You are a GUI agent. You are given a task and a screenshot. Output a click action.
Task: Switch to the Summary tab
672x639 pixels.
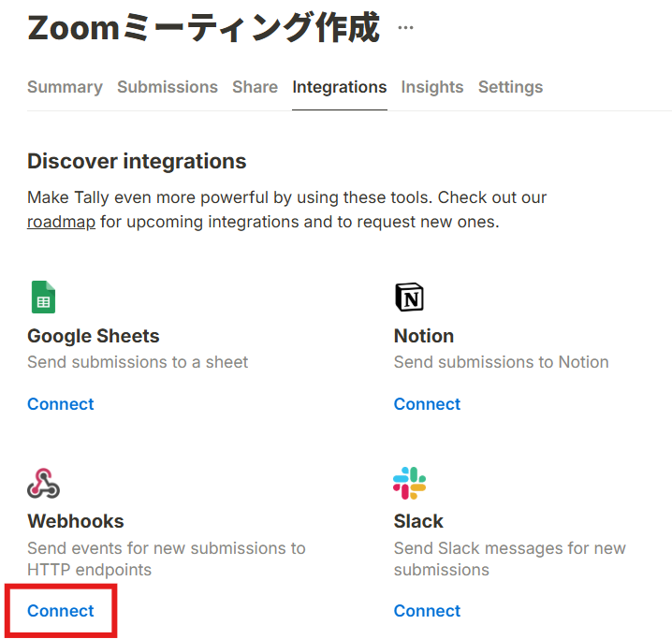pyautogui.click(x=66, y=87)
